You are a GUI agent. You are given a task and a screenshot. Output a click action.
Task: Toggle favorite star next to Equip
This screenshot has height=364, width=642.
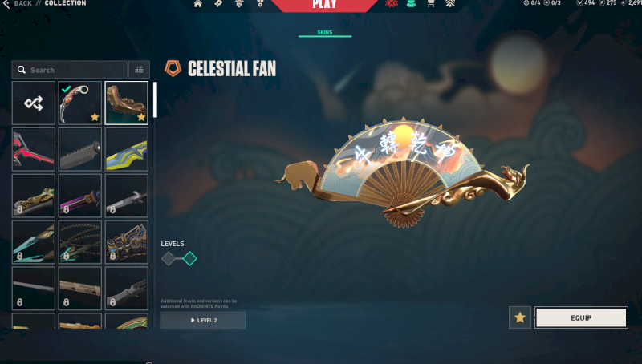click(520, 317)
